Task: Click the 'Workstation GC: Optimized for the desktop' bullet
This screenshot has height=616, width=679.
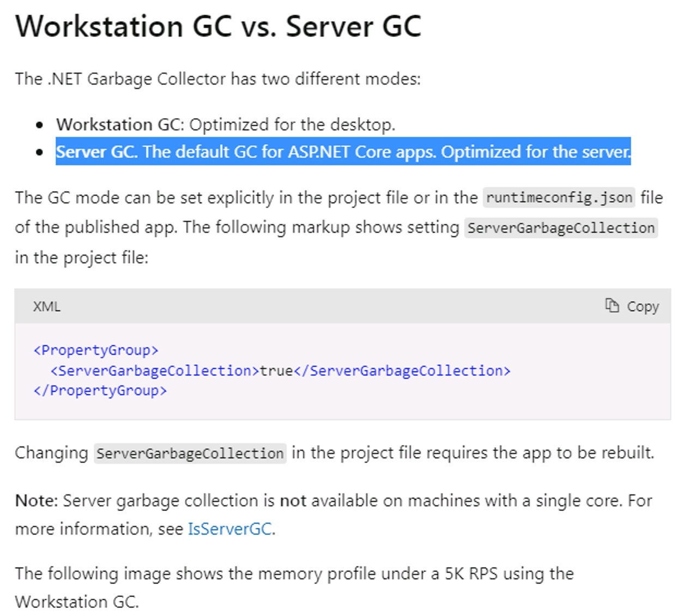Action: (226, 125)
